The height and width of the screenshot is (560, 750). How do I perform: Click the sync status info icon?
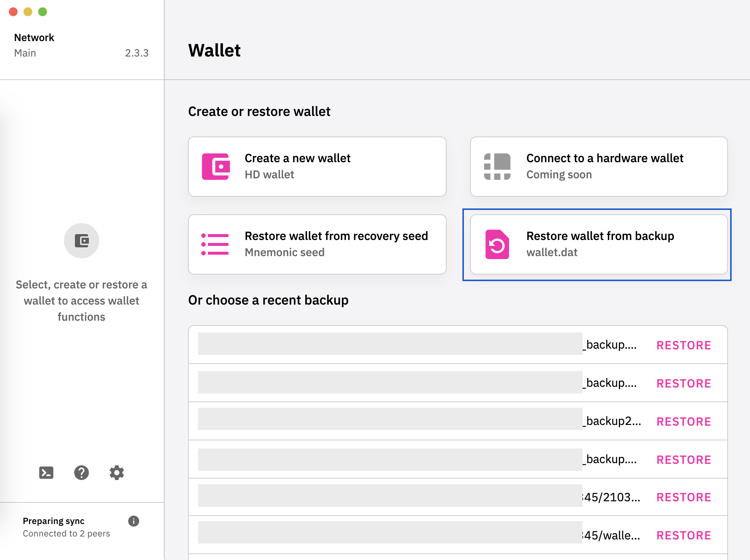pyautogui.click(x=134, y=521)
